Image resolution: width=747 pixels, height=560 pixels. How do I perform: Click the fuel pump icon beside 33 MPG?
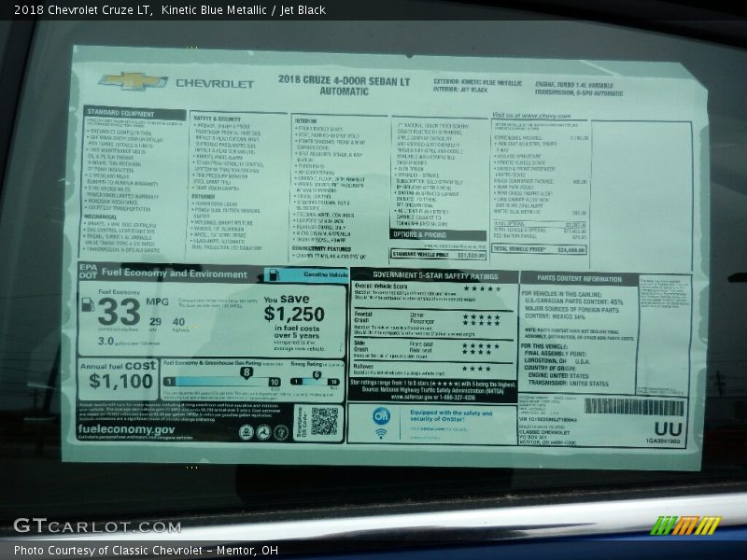click(x=88, y=305)
